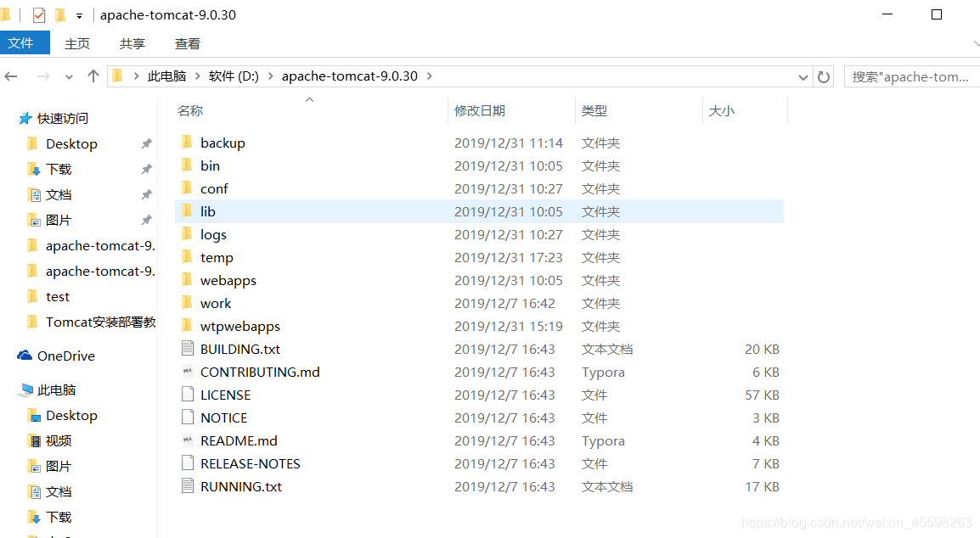The width and height of the screenshot is (980, 538).
Task: Expand the address bar history dropdown
Action: pos(803,77)
